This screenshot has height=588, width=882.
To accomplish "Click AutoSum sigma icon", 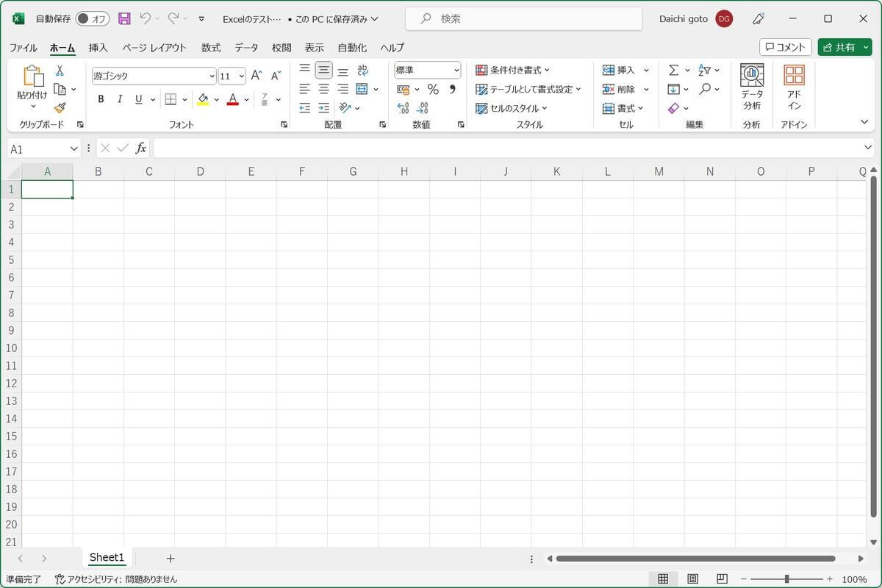I will tap(673, 70).
